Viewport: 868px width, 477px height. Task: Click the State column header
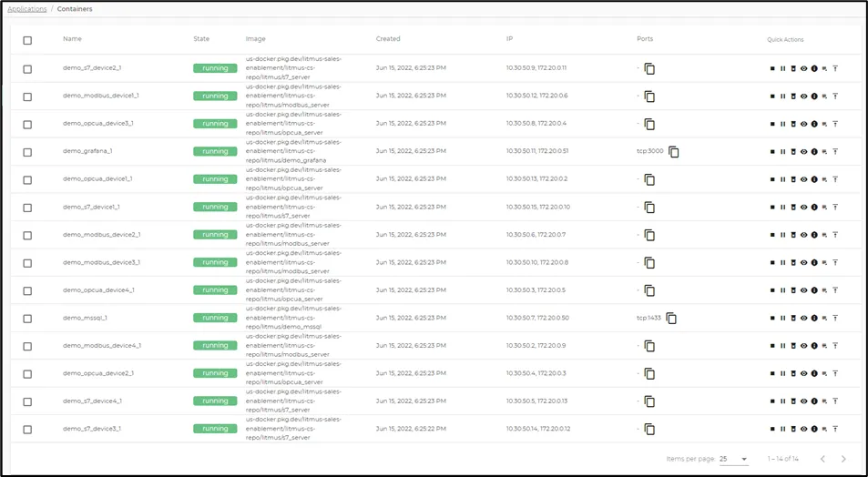201,39
